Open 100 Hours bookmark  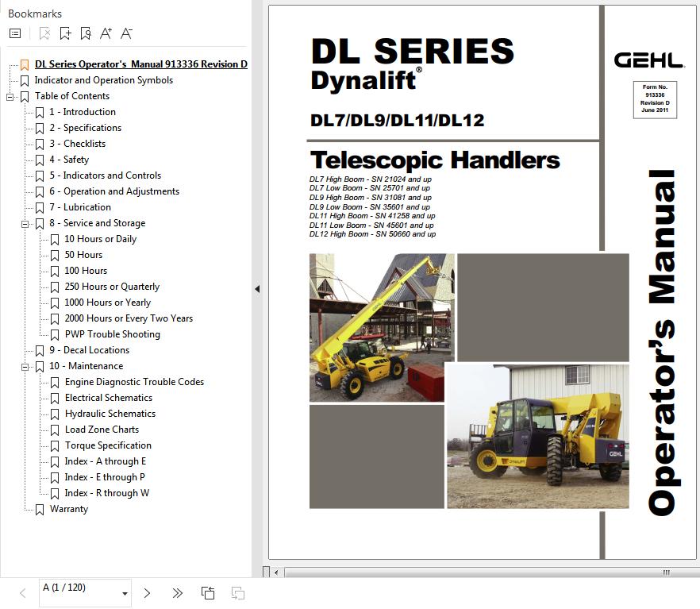click(x=86, y=271)
